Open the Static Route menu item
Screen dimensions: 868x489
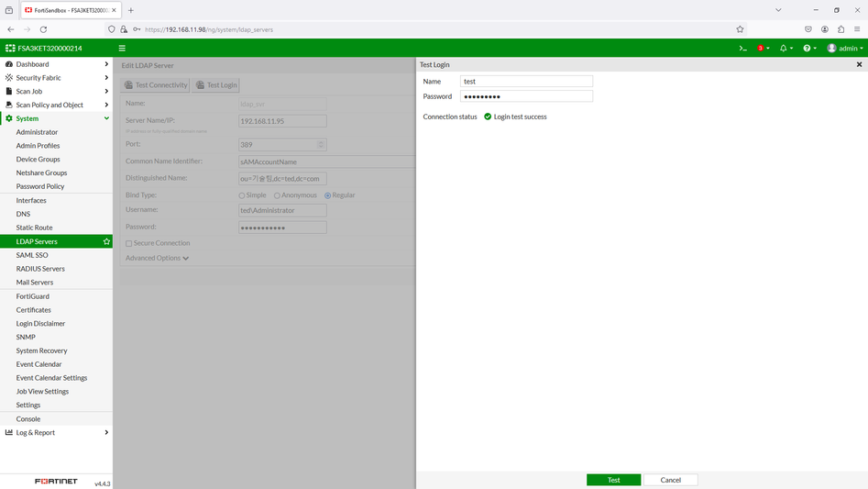coord(34,228)
